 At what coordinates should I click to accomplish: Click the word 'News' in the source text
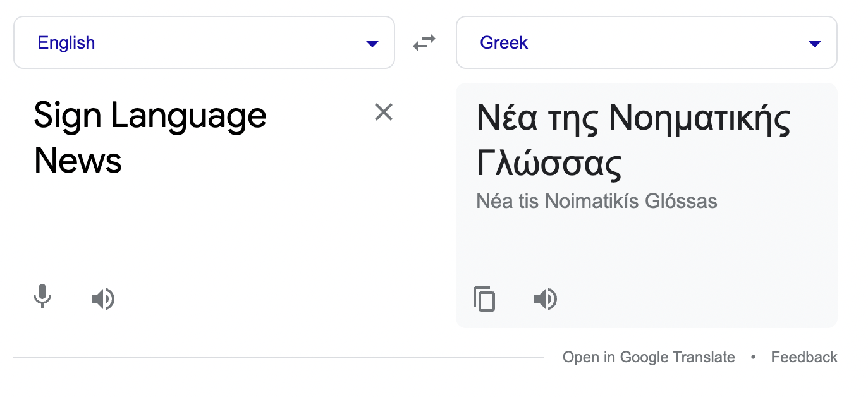[x=78, y=161]
